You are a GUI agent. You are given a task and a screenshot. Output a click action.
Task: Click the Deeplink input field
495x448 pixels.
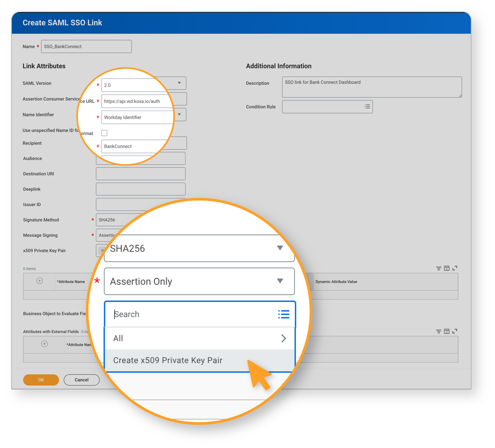(x=140, y=189)
